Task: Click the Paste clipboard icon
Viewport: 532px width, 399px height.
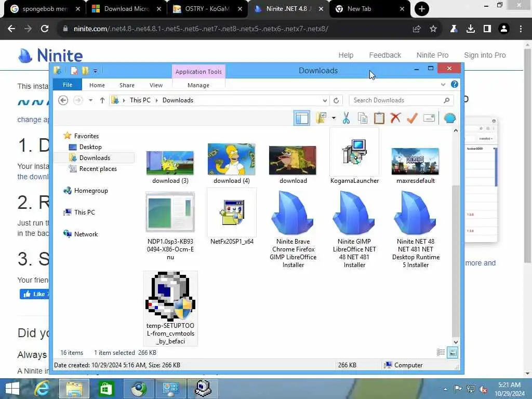Action: click(x=379, y=118)
